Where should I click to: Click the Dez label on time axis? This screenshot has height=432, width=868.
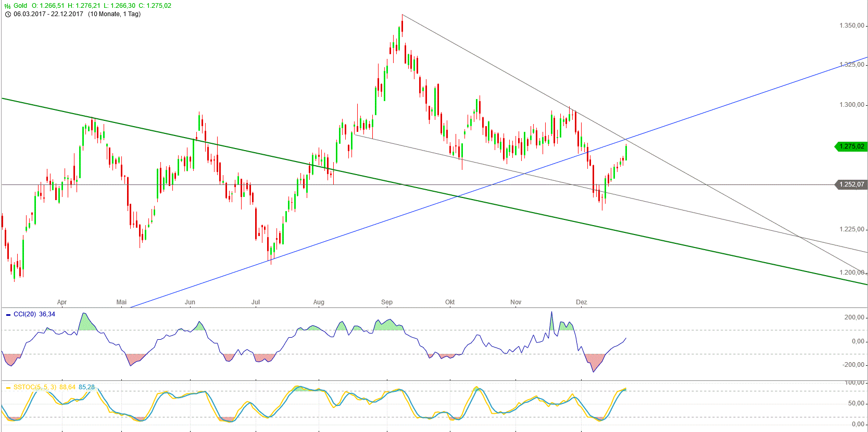pos(582,302)
